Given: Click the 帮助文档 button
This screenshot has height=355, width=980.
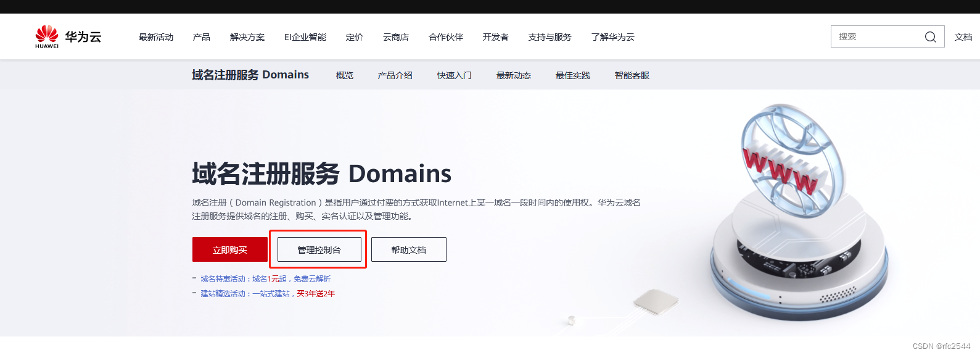Looking at the screenshot, I should 409,249.
